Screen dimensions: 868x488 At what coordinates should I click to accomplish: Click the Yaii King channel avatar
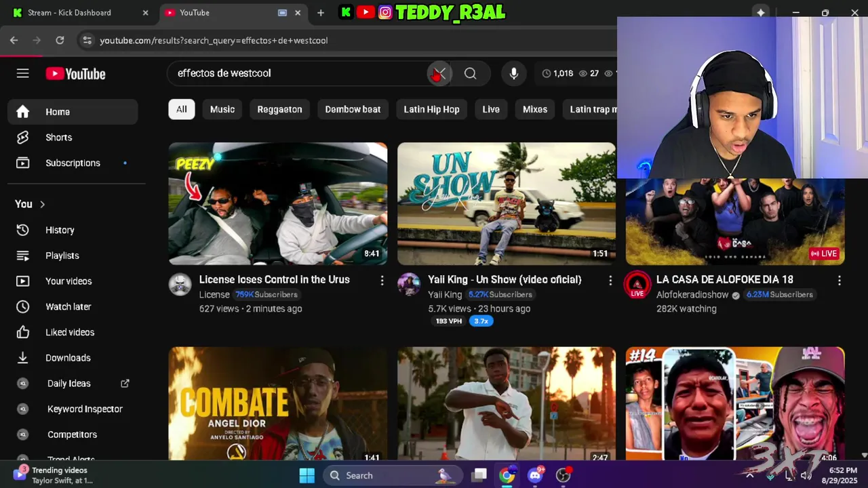coord(409,285)
